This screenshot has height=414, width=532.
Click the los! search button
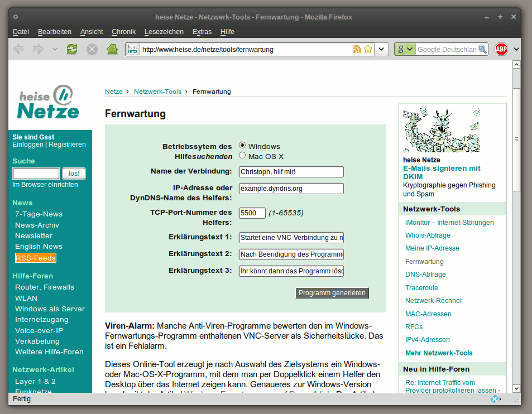(x=74, y=174)
